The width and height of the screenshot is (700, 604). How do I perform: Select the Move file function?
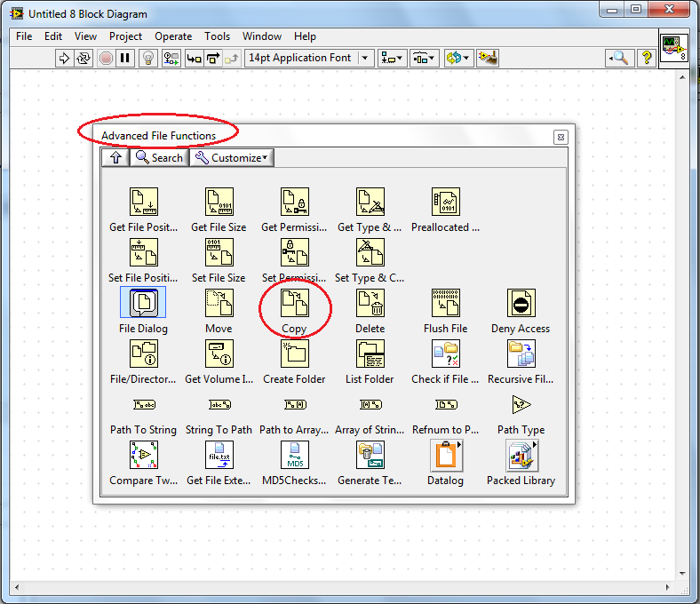coord(219,303)
